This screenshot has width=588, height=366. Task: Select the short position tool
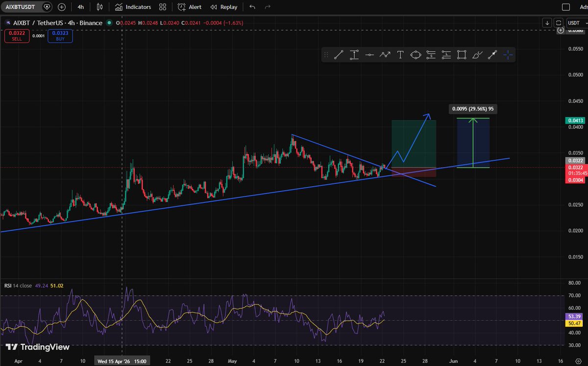(x=431, y=55)
